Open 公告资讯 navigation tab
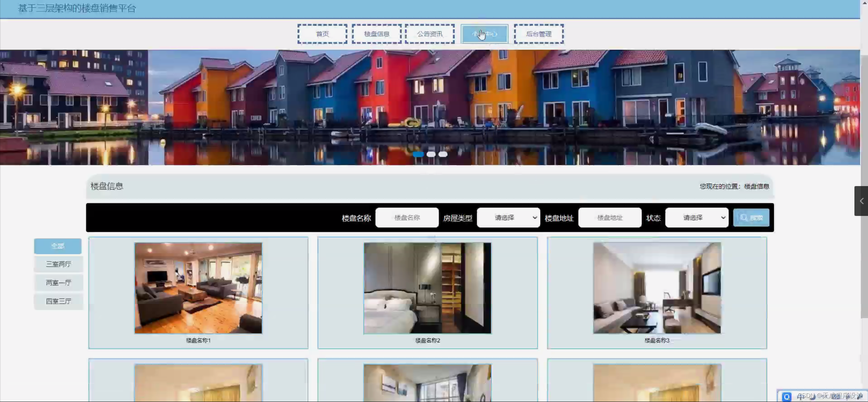Image resolution: width=868 pixels, height=402 pixels. pyautogui.click(x=430, y=34)
